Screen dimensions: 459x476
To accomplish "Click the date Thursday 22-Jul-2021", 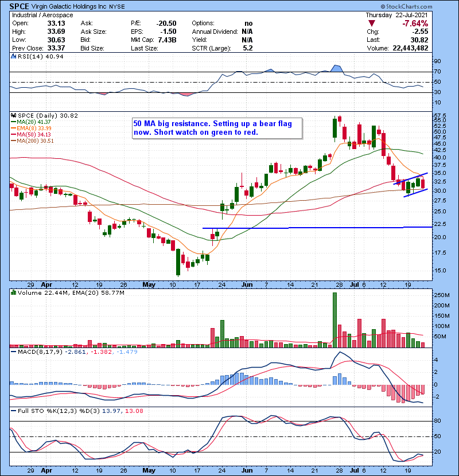I will 396,15.
